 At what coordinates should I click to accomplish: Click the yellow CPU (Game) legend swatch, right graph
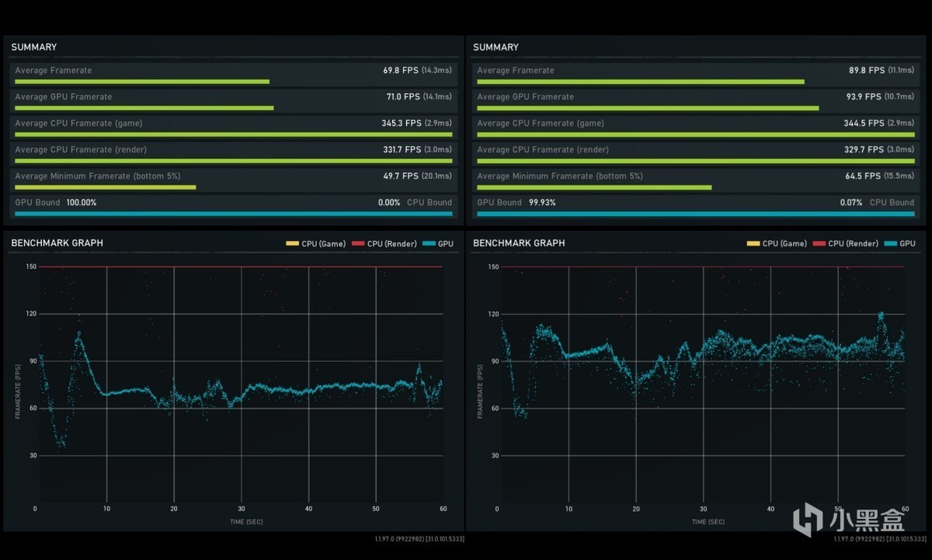click(753, 244)
